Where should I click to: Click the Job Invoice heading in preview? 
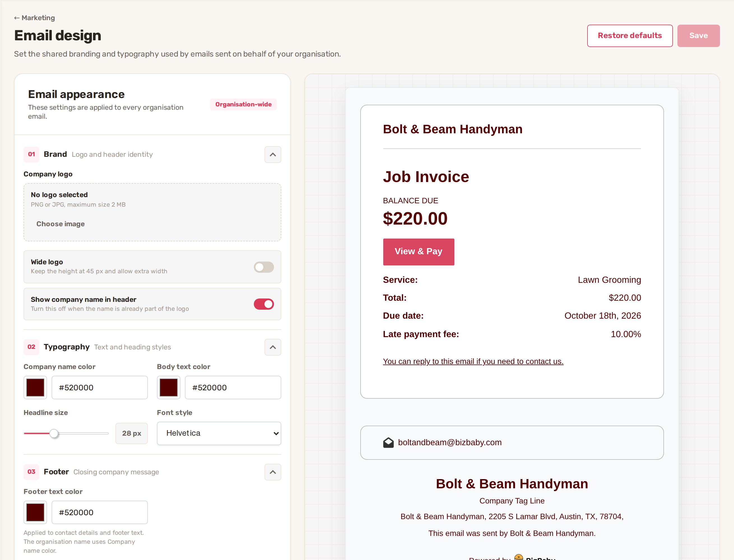[x=426, y=177]
